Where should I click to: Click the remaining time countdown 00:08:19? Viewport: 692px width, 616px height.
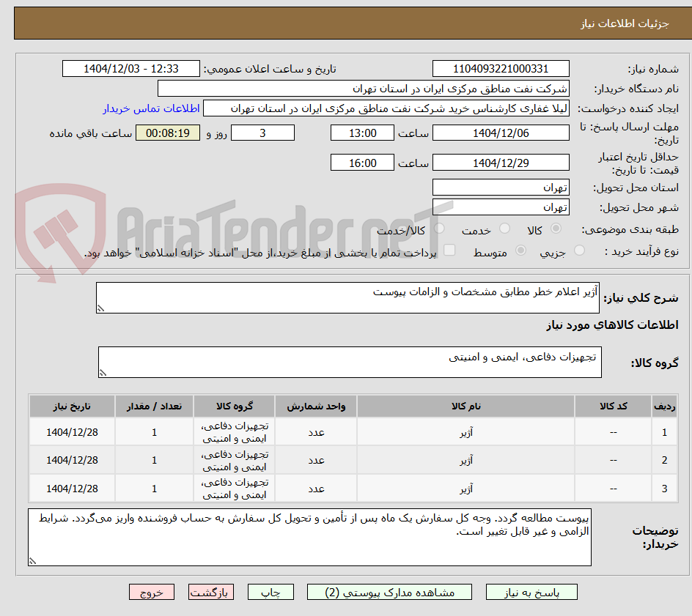click(168, 133)
